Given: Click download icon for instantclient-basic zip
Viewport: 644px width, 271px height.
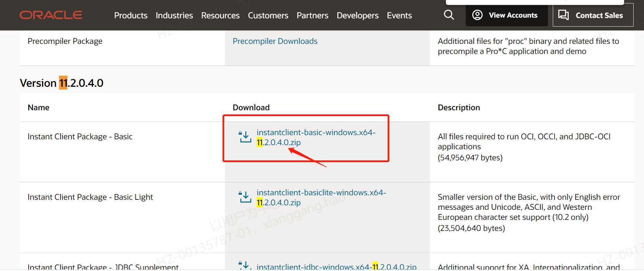Looking at the screenshot, I should click(x=245, y=137).
